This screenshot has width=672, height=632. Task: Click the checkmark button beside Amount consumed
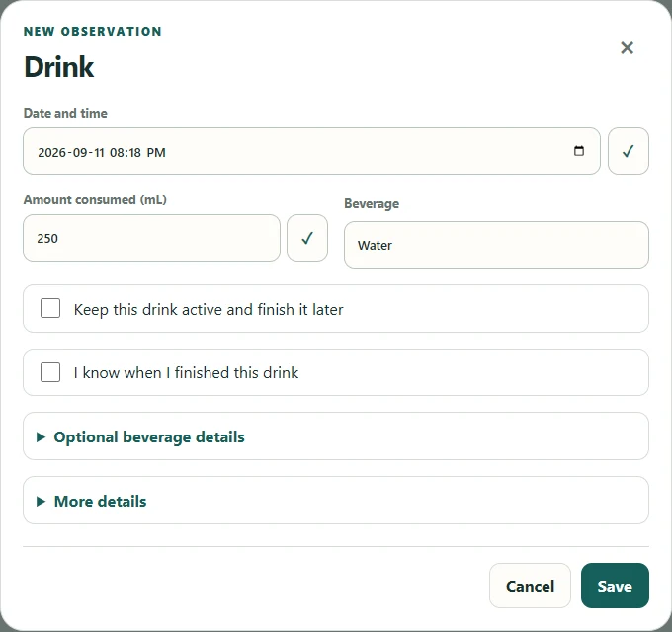tap(307, 238)
